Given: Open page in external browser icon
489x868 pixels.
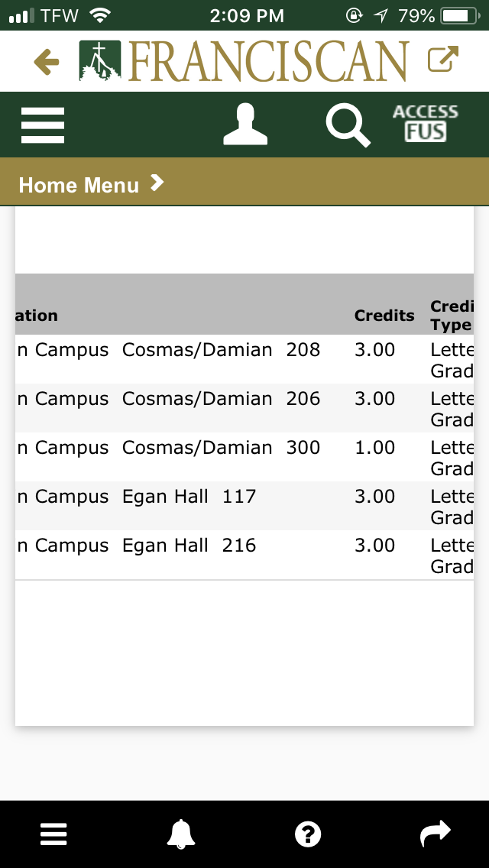Looking at the screenshot, I should [x=443, y=60].
